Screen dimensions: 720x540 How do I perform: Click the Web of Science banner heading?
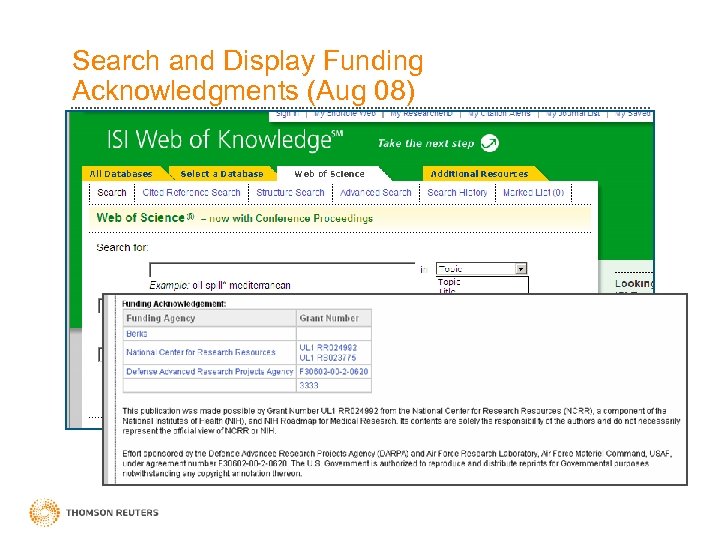(145, 218)
